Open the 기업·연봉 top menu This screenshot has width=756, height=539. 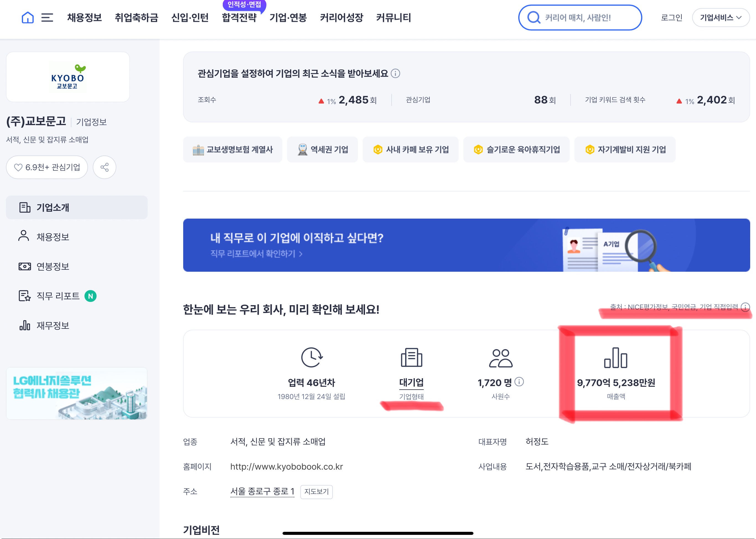[x=288, y=18]
